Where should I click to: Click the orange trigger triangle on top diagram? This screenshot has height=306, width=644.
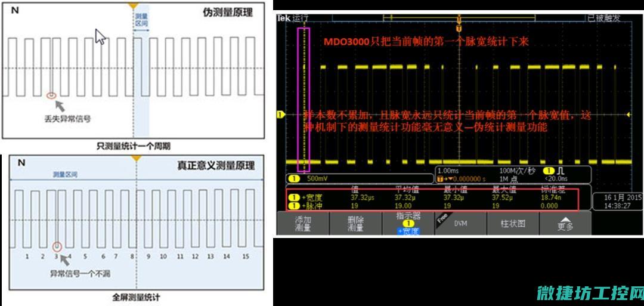132,6
